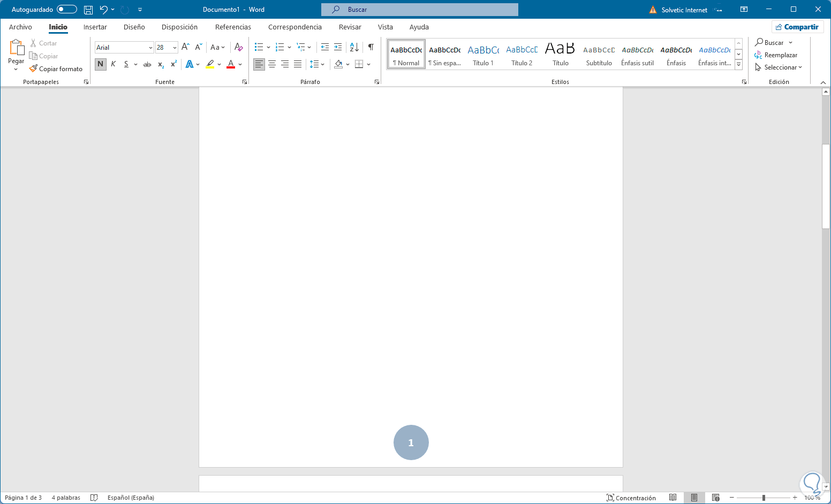Click the Undo arrow icon
Screen dimensions: 831x504
tap(103, 10)
